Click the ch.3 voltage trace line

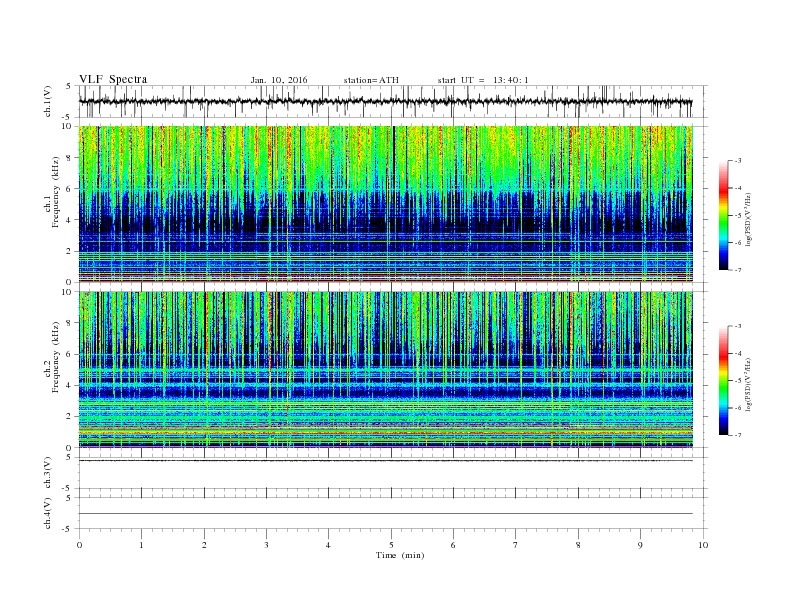385,461
